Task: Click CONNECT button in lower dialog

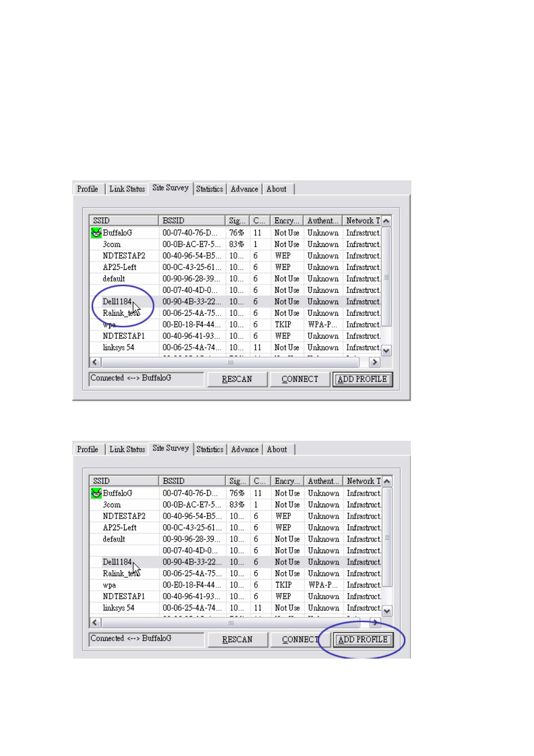Action: [300, 640]
